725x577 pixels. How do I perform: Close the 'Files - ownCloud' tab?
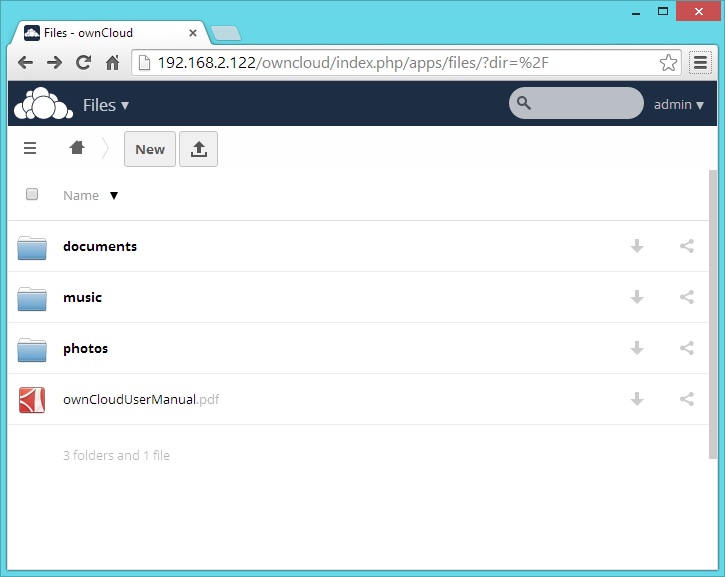click(193, 33)
